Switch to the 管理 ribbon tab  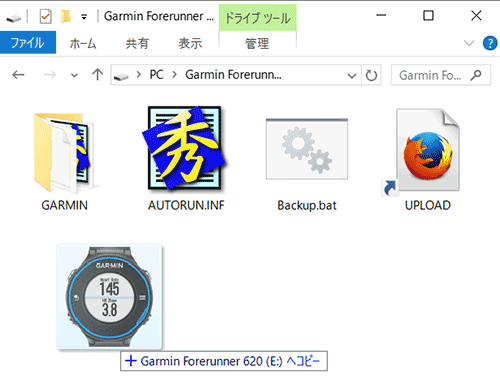[257, 43]
